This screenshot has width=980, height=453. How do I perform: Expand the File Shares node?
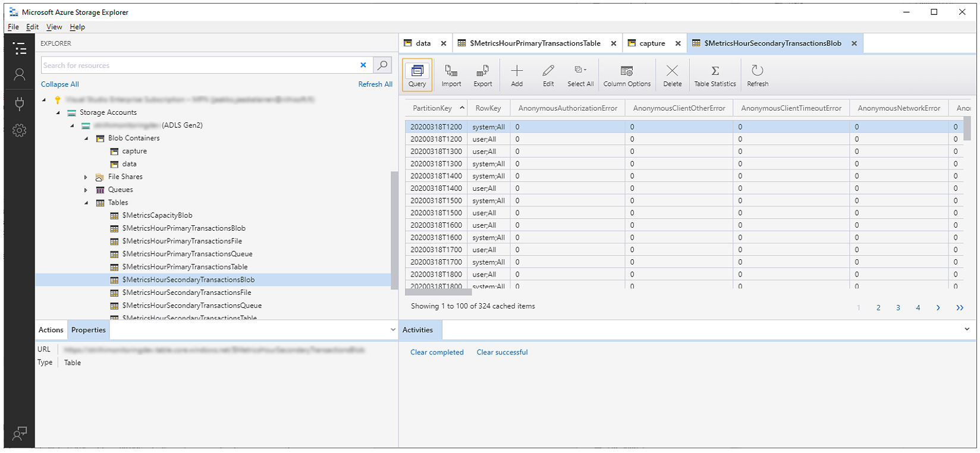86,177
